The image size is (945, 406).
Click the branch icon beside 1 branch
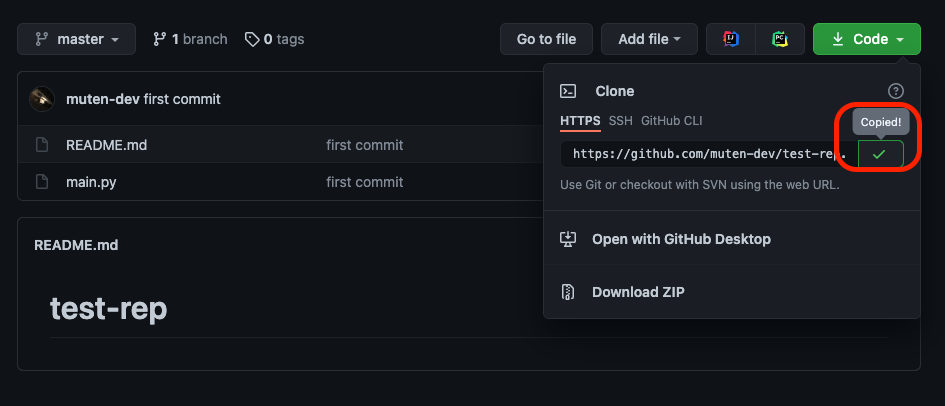(159, 39)
